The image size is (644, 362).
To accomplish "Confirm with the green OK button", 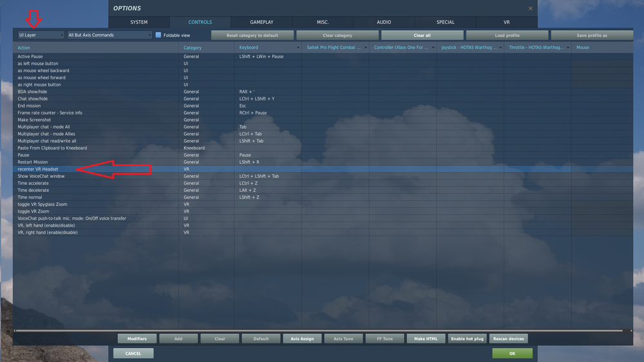I will coord(512,354).
